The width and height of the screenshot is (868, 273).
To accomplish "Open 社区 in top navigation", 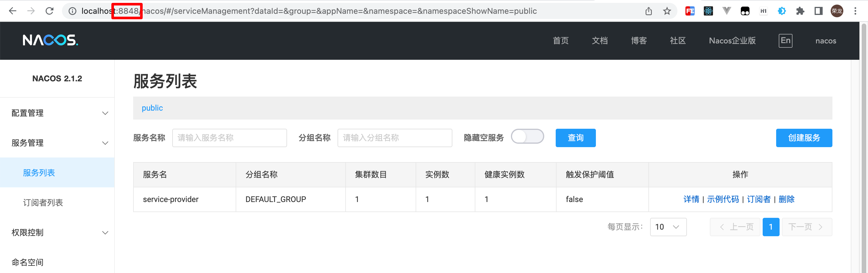I will (x=678, y=41).
